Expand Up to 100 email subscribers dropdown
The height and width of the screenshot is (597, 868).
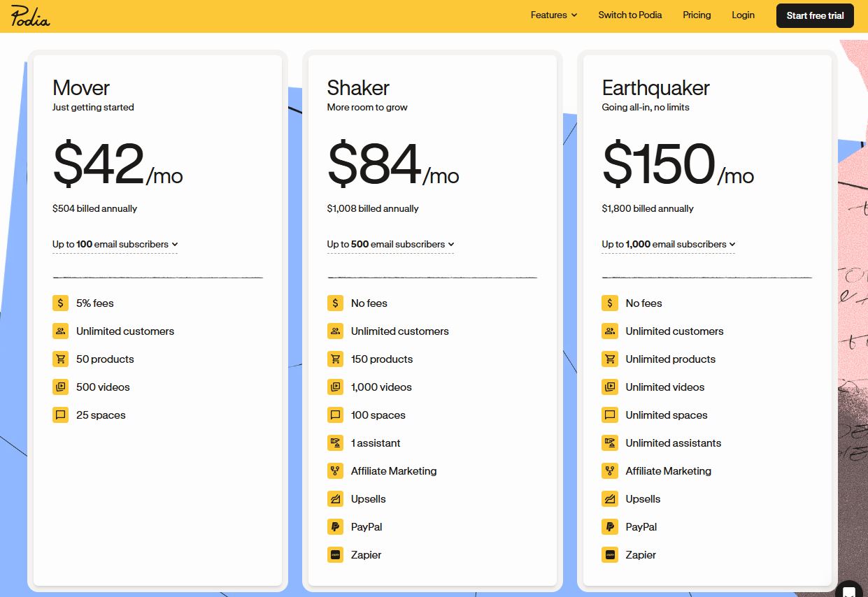pos(115,244)
